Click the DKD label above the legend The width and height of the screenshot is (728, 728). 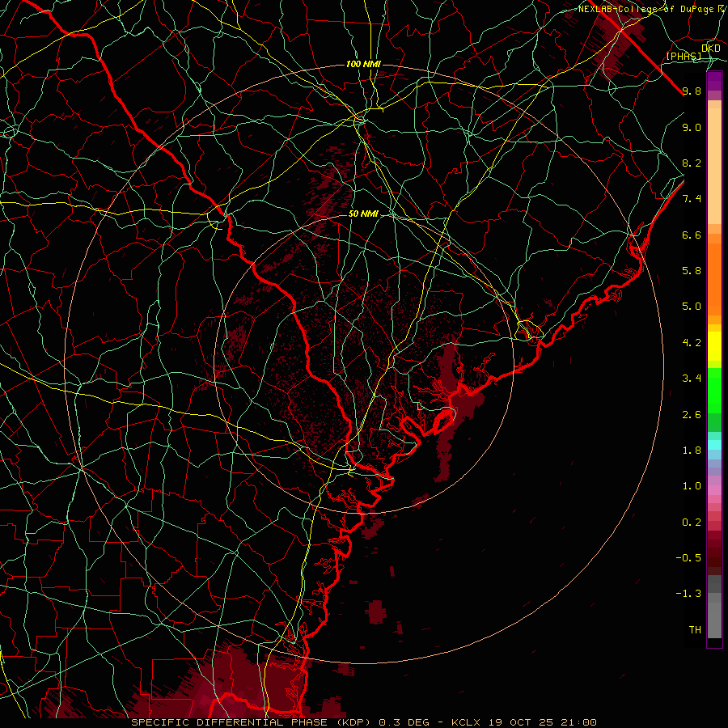tap(711, 49)
